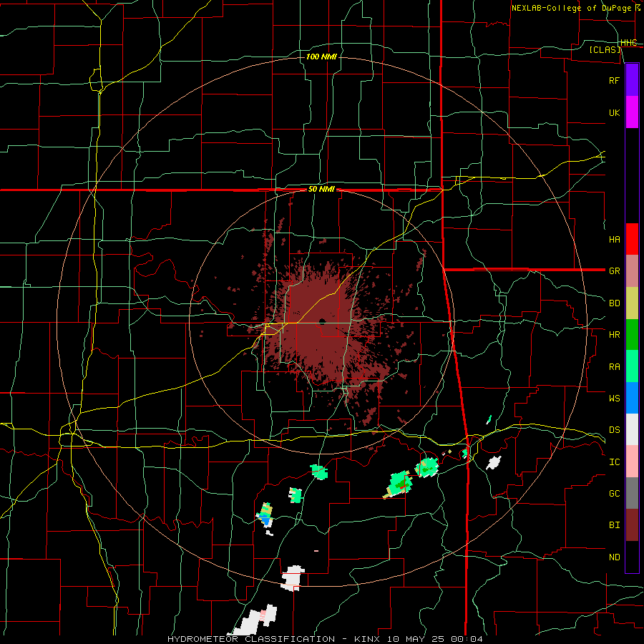Click the WS blue legend swatch
This screenshot has width=644, height=644.
click(632, 398)
